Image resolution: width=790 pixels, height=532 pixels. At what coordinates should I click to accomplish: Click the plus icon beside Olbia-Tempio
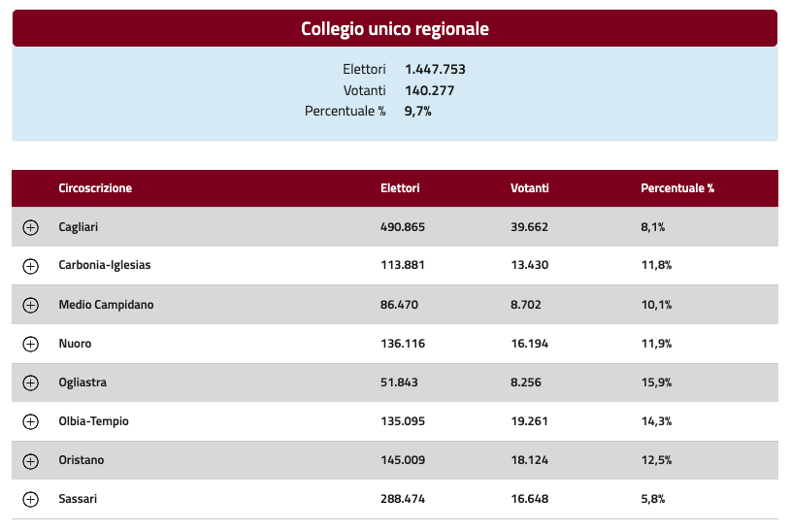(x=31, y=421)
